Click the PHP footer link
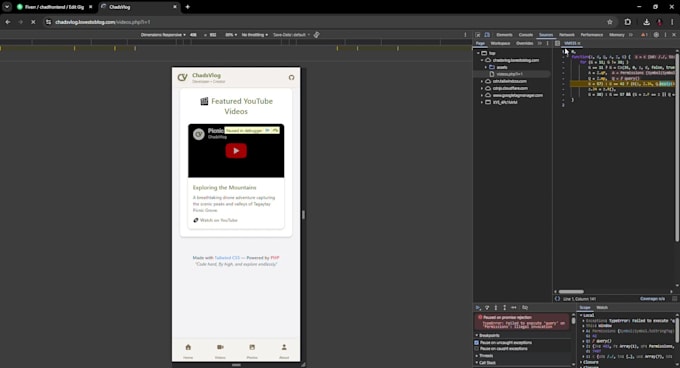Screen dimensions: 680x368 click(x=275, y=257)
